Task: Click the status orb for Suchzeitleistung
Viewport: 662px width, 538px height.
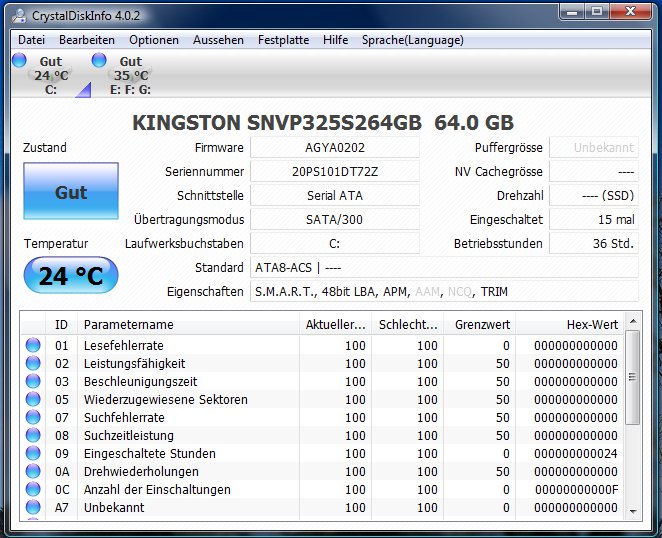Action: [33, 435]
